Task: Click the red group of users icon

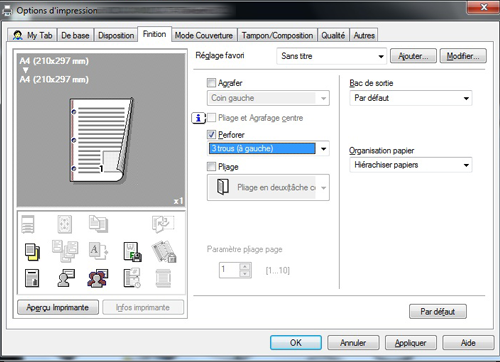Action: click(x=98, y=278)
